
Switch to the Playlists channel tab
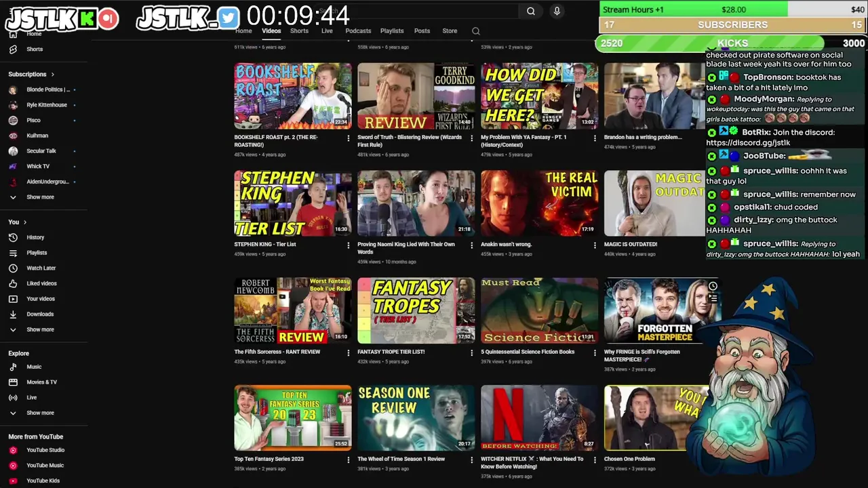392,30
